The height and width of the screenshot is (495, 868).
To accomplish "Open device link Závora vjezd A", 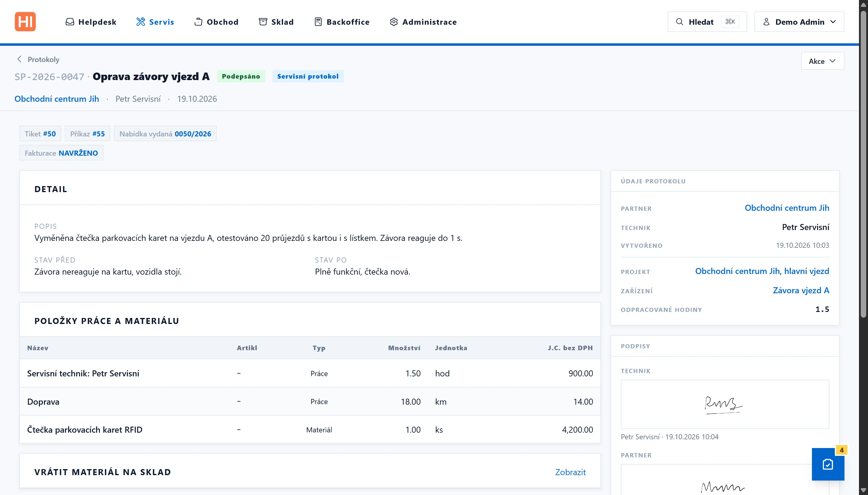I will click(x=800, y=290).
